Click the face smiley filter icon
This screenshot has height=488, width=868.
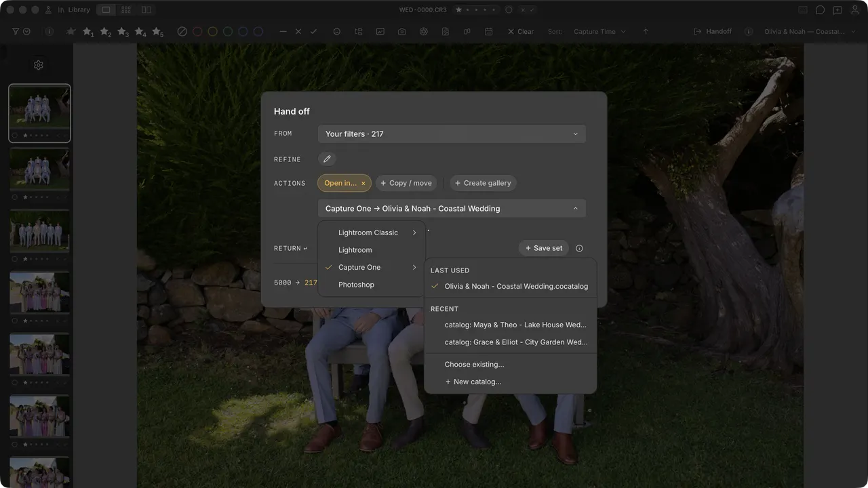pyautogui.click(x=337, y=32)
